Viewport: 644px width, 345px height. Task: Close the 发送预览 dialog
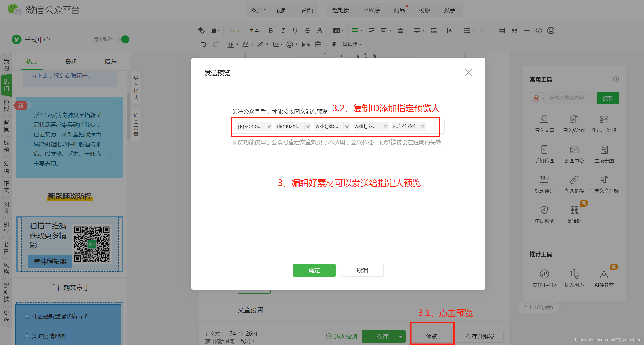pyautogui.click(x=468, y=72)
